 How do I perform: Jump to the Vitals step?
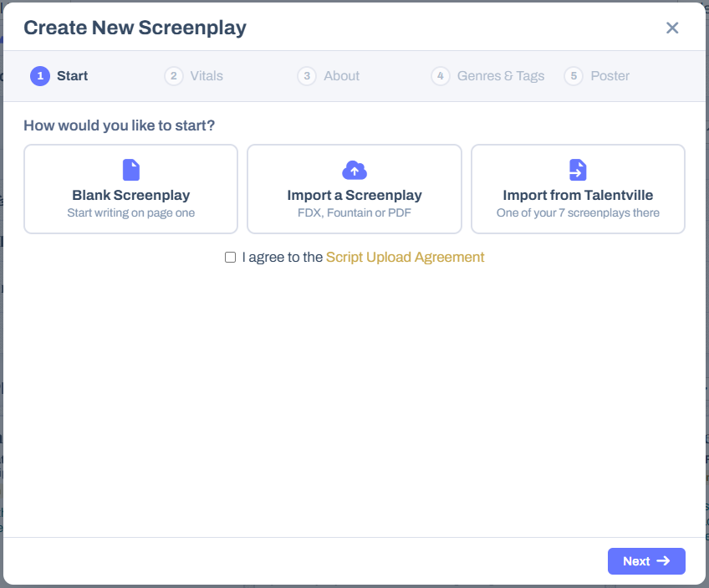click(x=193, y=76)
